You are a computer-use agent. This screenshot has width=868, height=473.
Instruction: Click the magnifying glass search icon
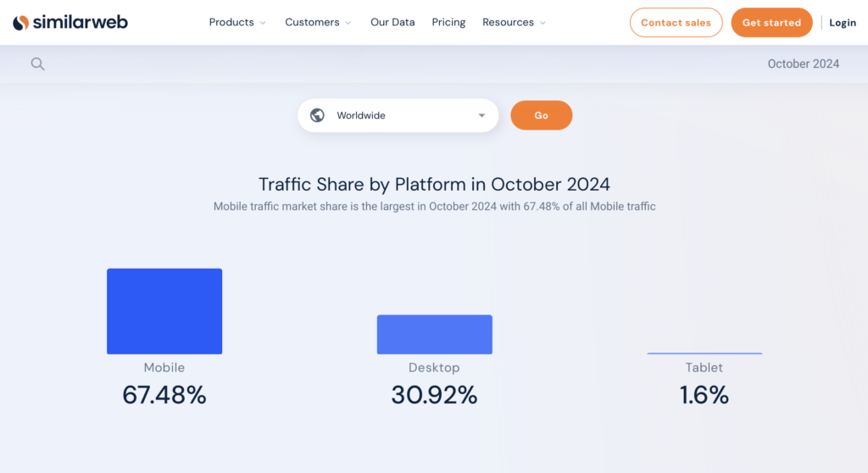click(x=37, y=64)
